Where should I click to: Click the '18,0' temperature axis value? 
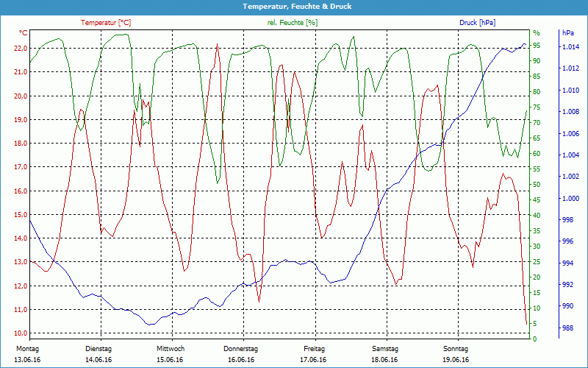21,143
